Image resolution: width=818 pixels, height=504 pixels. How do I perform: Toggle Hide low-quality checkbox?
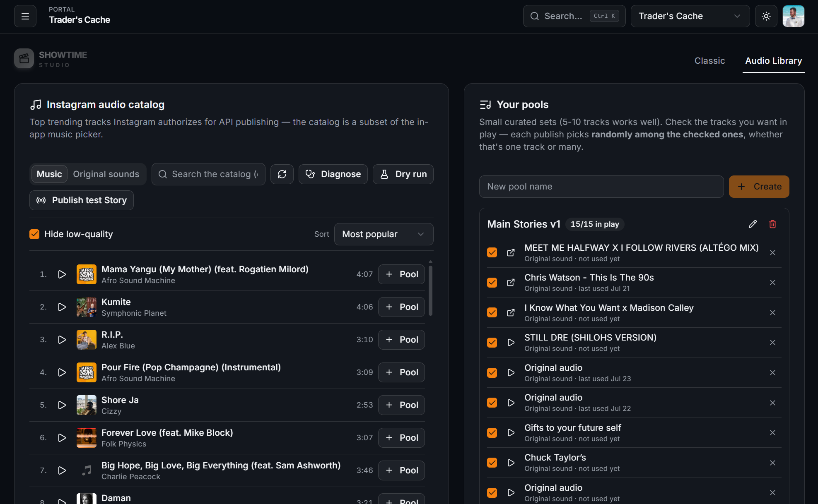[34, 234]
